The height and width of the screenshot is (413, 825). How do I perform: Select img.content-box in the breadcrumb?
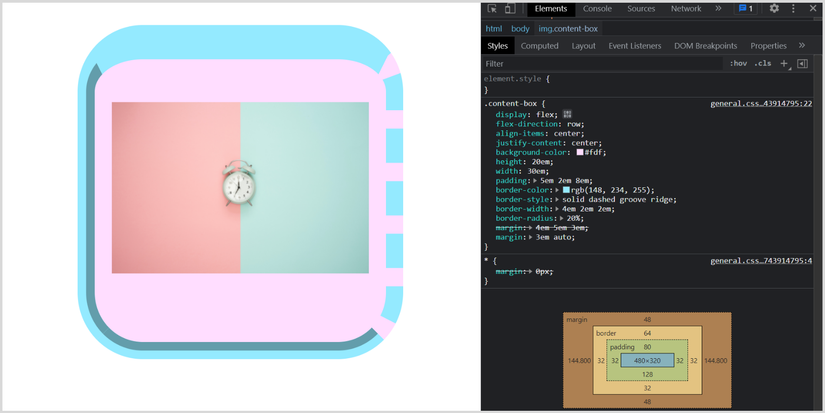[x=568, y=29]
